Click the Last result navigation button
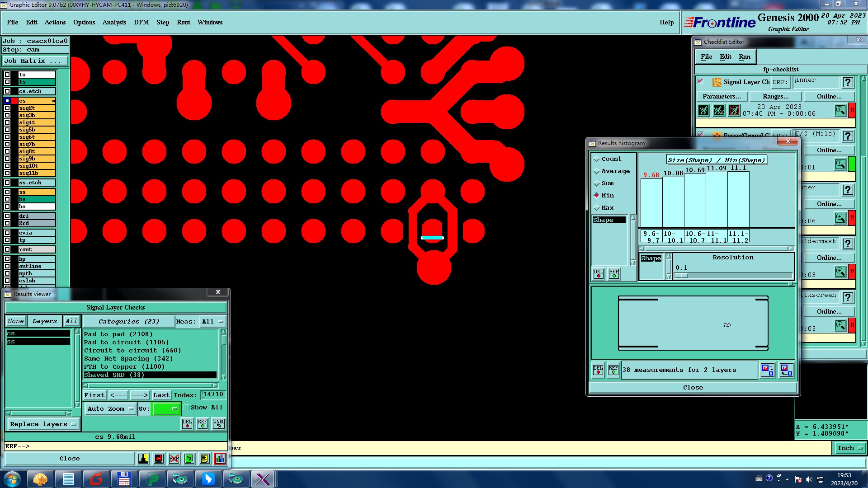This screenshot has width=868, height=488. pos(161,395)
